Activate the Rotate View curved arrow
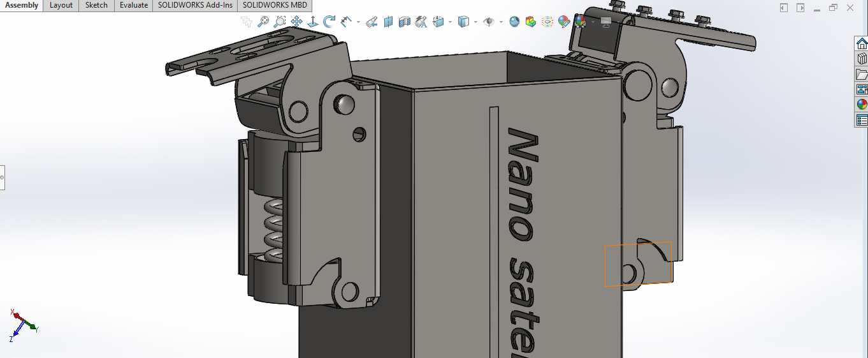The height and width of the screenshot is (358, 868). coord(329,22)
